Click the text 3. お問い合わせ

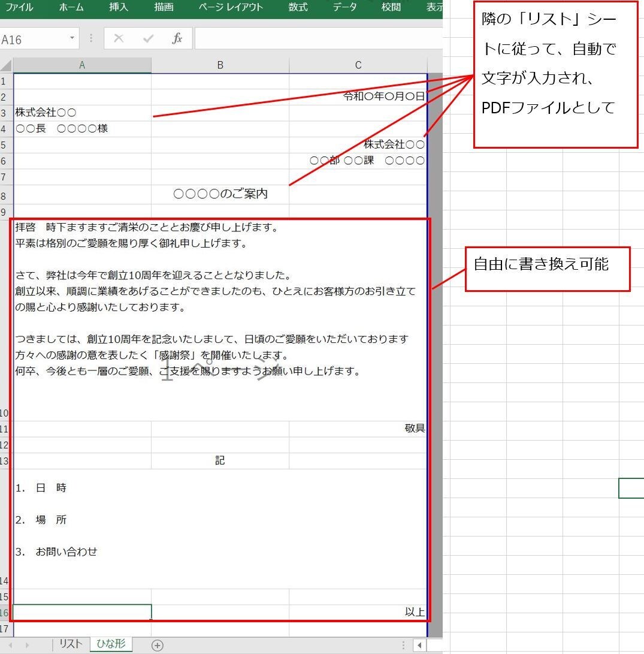56,552
